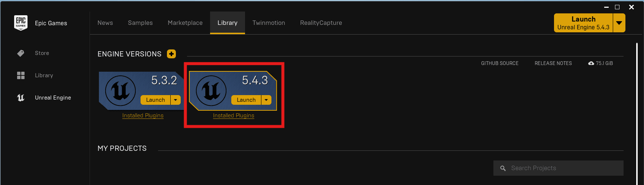The width and height of the screenshot is (644, 185).
Task: Launch Unreal Engine 5.3.2
Action: (155, 100)
